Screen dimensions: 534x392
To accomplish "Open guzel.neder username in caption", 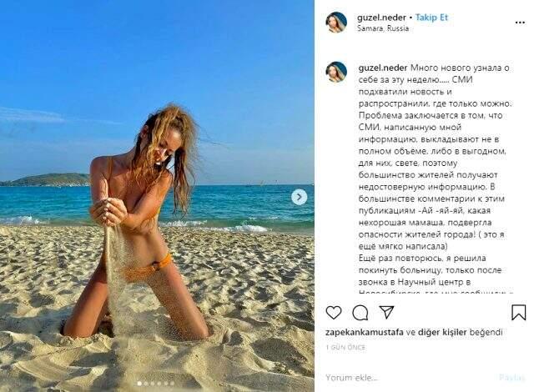I will click(383, 68).
